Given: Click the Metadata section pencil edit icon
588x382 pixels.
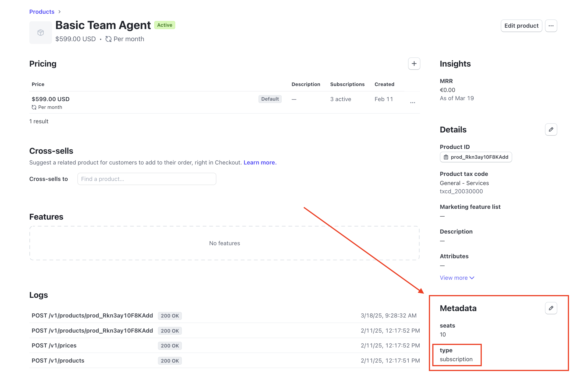Looking at the screenshot, I should [551, 308].
